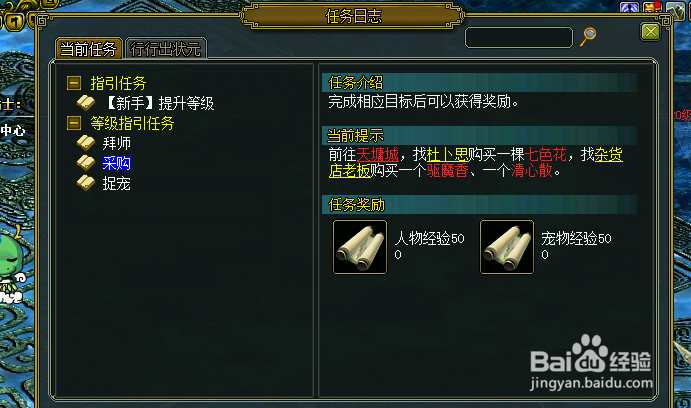Click the red 天墉城 location text
The width and height of the screenshot is (691, 408).
coord(378,155)
